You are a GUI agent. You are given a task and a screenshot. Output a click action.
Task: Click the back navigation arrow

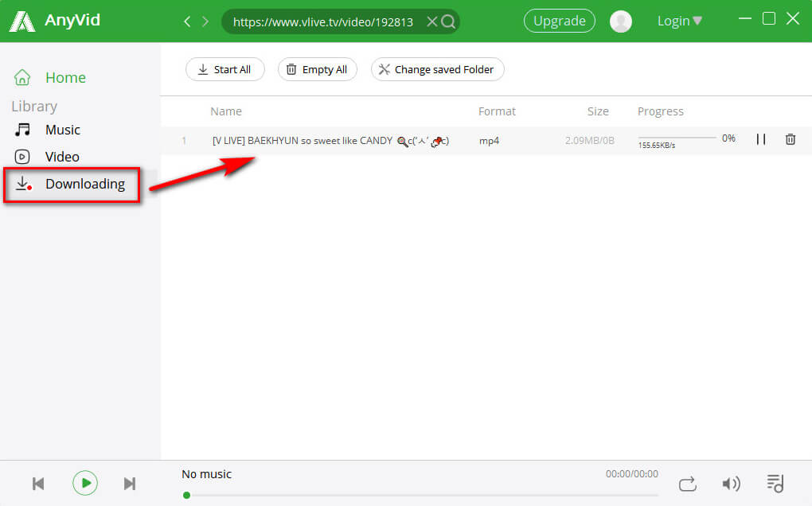(x=187, y=21)
